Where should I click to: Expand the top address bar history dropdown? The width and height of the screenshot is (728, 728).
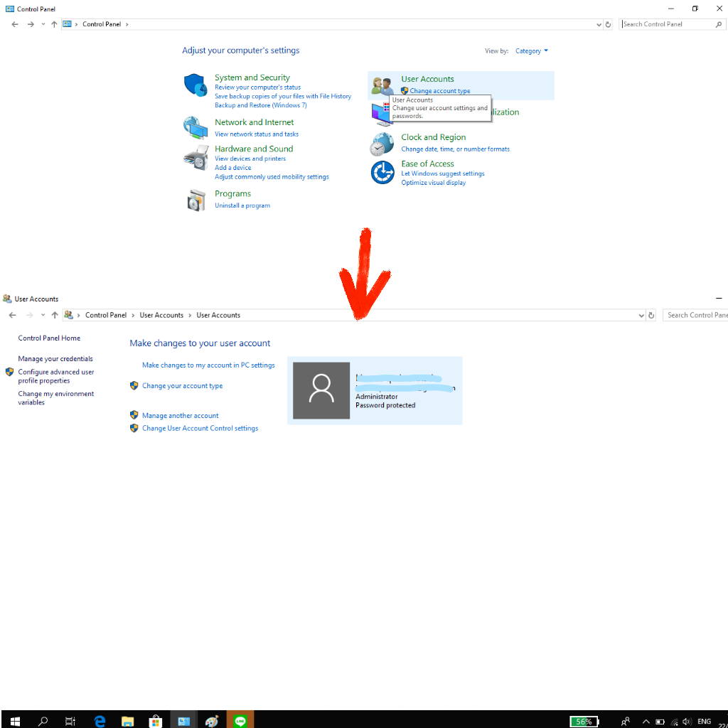pos(598,24)
